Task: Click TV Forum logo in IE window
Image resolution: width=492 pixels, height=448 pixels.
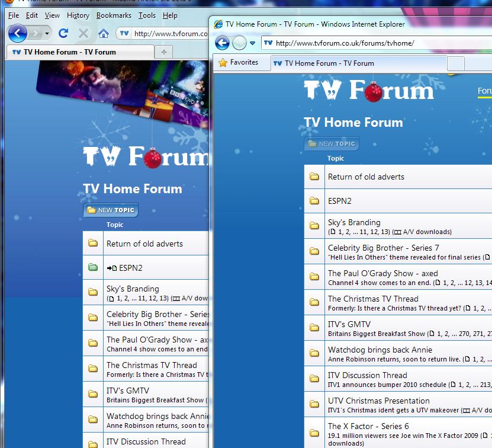Action: [x=369, y=91]
